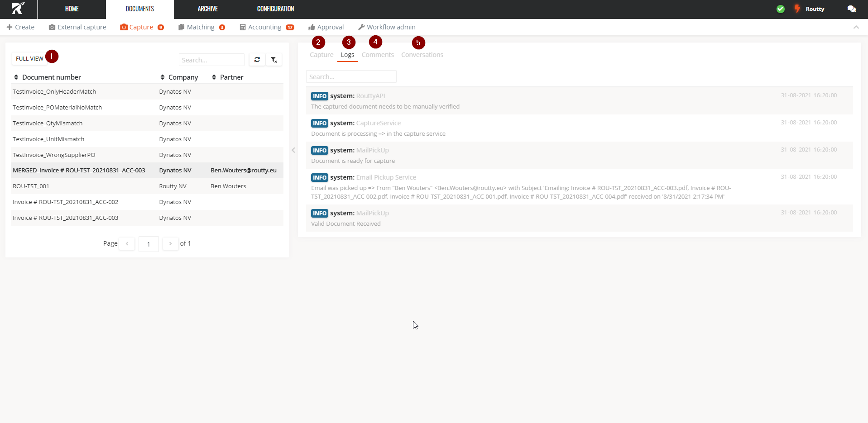Switch to the Comments tab
The width and height of the screenshot is (868, 423).
(378, 55)
